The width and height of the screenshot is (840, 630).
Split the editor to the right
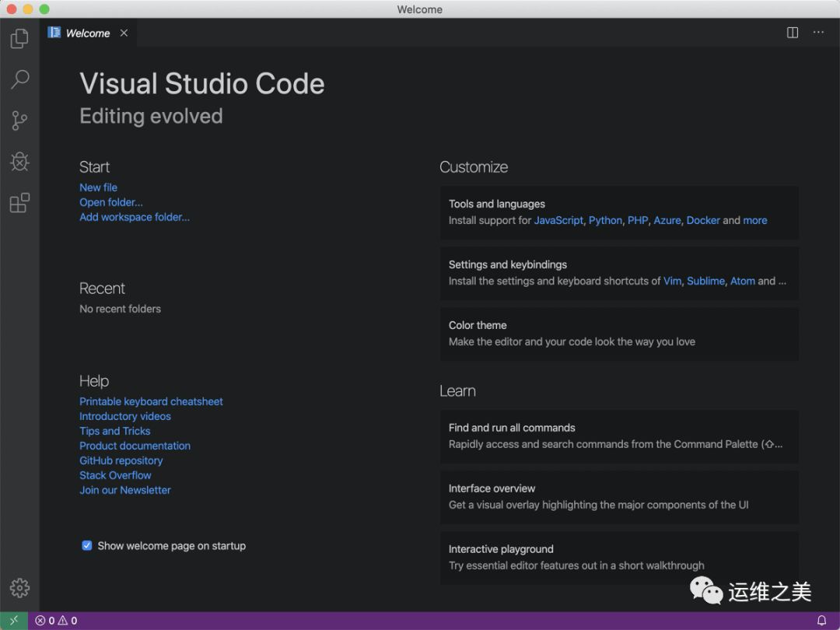[x=793, y=33]
